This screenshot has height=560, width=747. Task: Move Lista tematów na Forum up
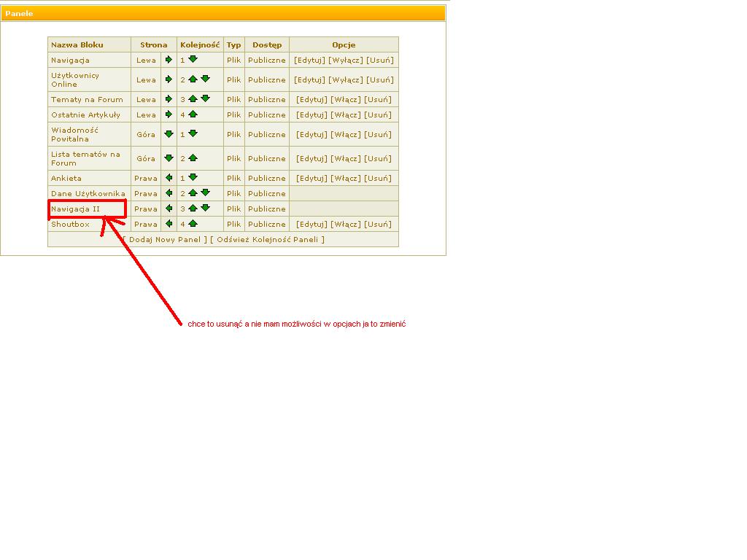coord(193,158)
